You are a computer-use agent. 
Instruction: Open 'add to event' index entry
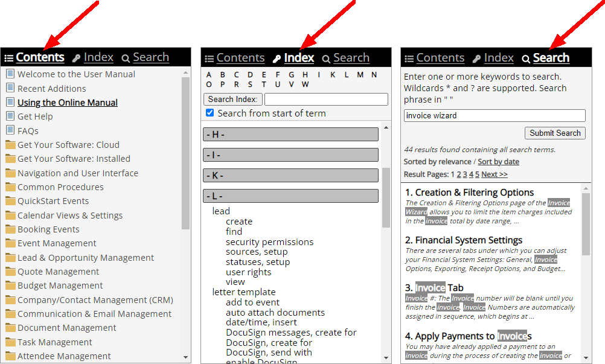pyautogui.click(x=253, y=302)
